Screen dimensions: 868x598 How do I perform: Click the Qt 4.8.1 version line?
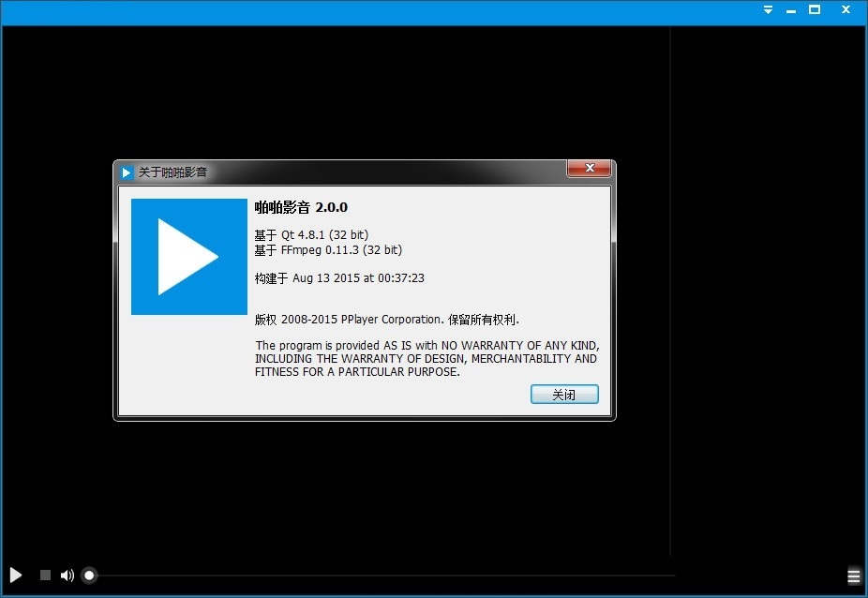[x=318, y=234]
